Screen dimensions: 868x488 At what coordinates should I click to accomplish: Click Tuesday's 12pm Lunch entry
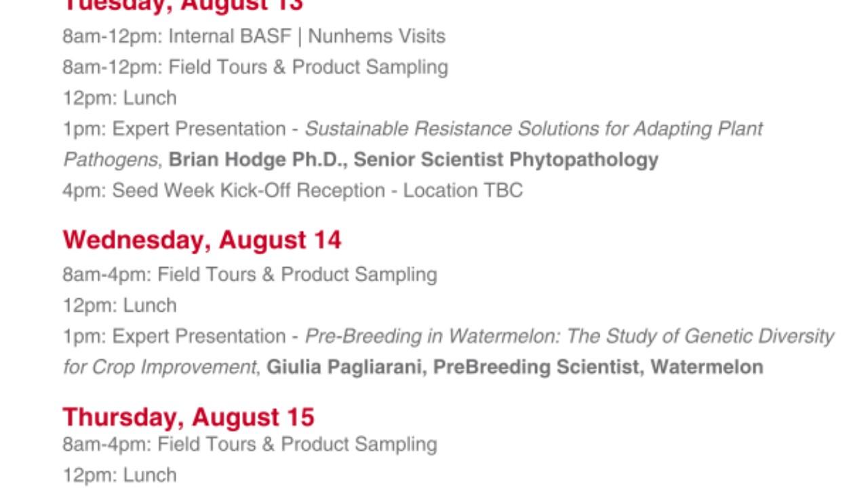(x=119, y=98)
